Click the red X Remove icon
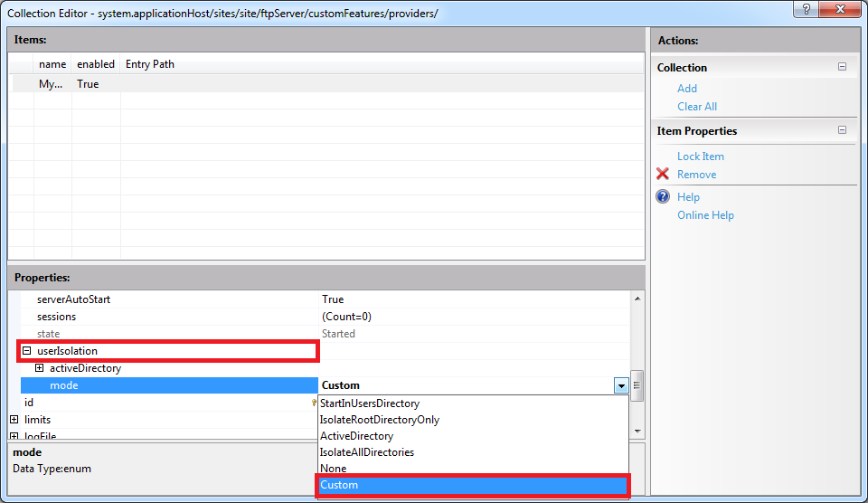Viewport: 868px width, 503px height. [x=663, y=175]
